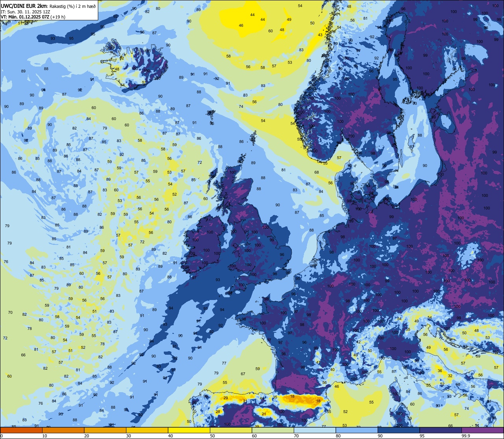504x439 pixels.
Task: Click the 40–50% bright yellow legend swatch
Action: 189,430
